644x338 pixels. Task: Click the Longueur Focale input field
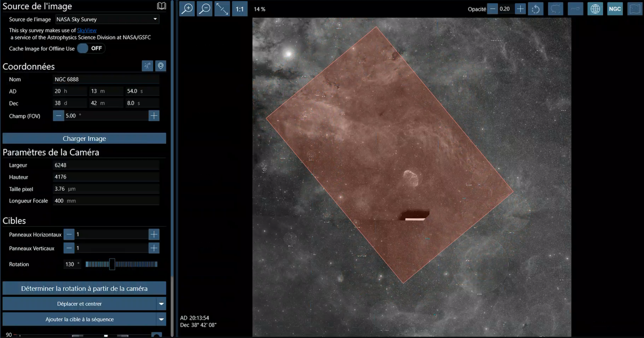106,201
